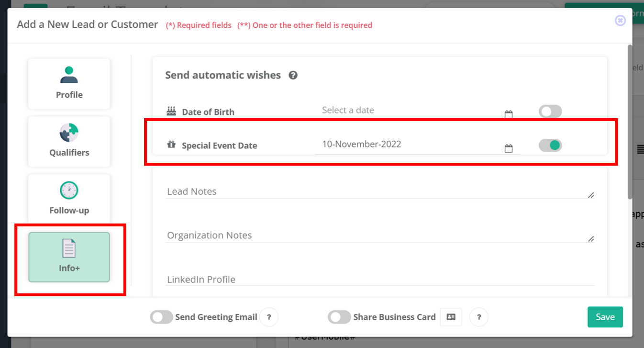This screenshot has width=644, height=348.
Task: Go to the Follow-up tab
Action: [x=69, y=200]
